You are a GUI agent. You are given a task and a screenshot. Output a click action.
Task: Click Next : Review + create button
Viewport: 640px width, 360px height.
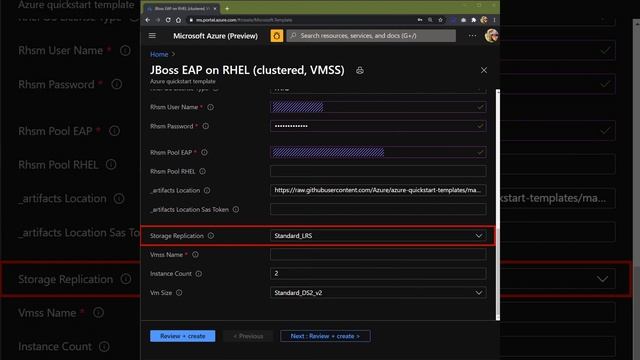pos(325,336)
